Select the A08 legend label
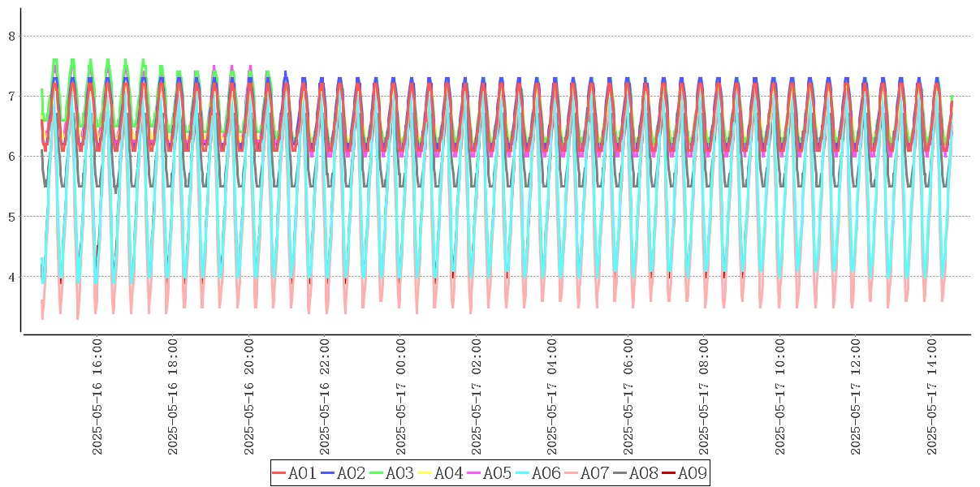Image resolution: width=980 pixels, height=487 pixels. coord(643,473)
